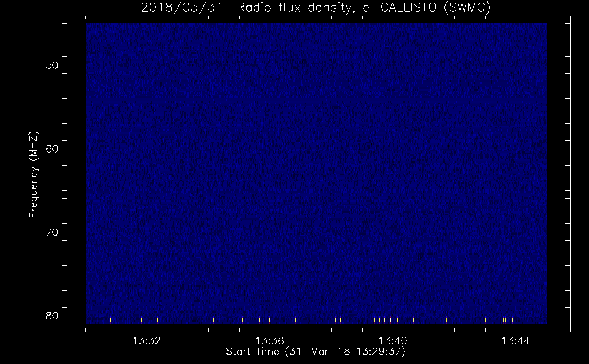Click the red spike marker near 13:42
Image resolution: width=589 pixels, height=364 pixels.
458,321
